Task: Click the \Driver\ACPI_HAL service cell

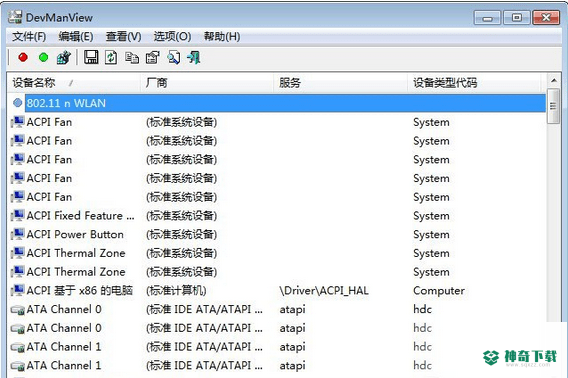Action: coord(324,291)
